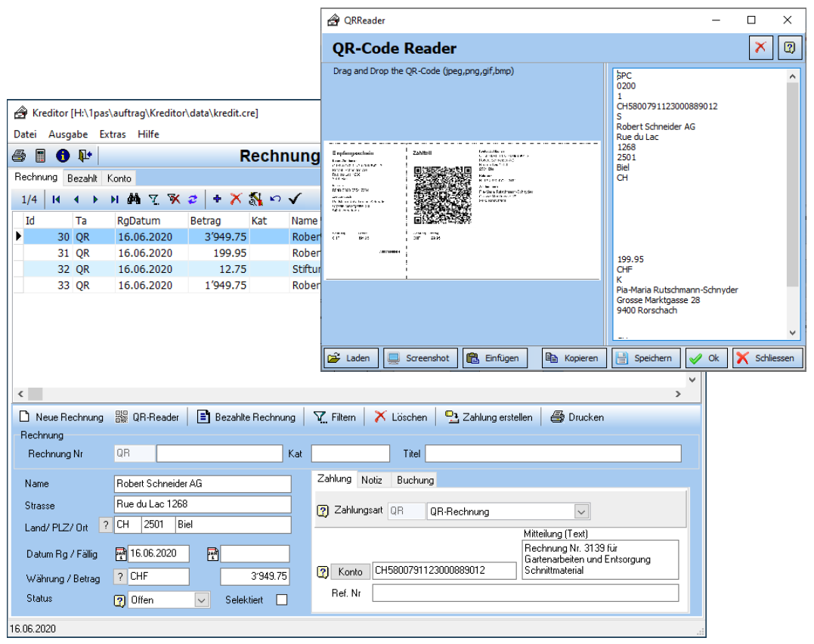Click the checkmark save-record icon
Screen dimensions: 814x644
(295, 200)
